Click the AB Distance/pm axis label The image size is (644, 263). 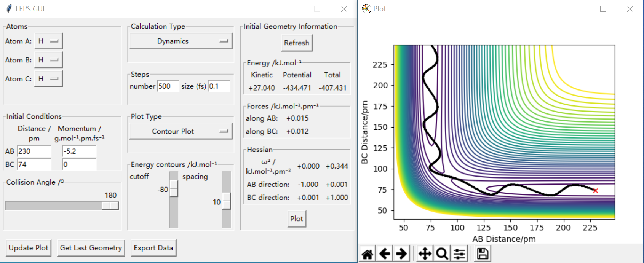tap(504, 239)
